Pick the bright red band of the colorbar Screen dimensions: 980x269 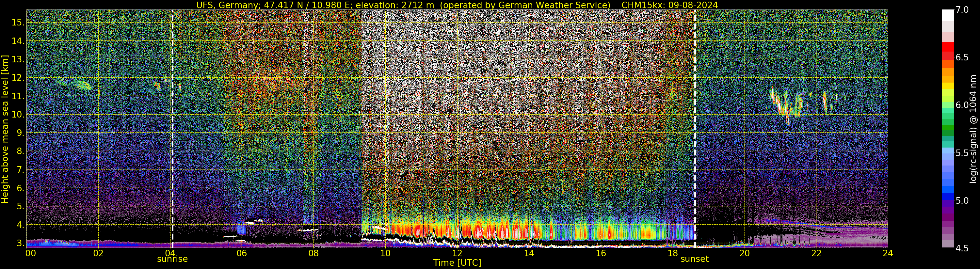coord(948,46)
